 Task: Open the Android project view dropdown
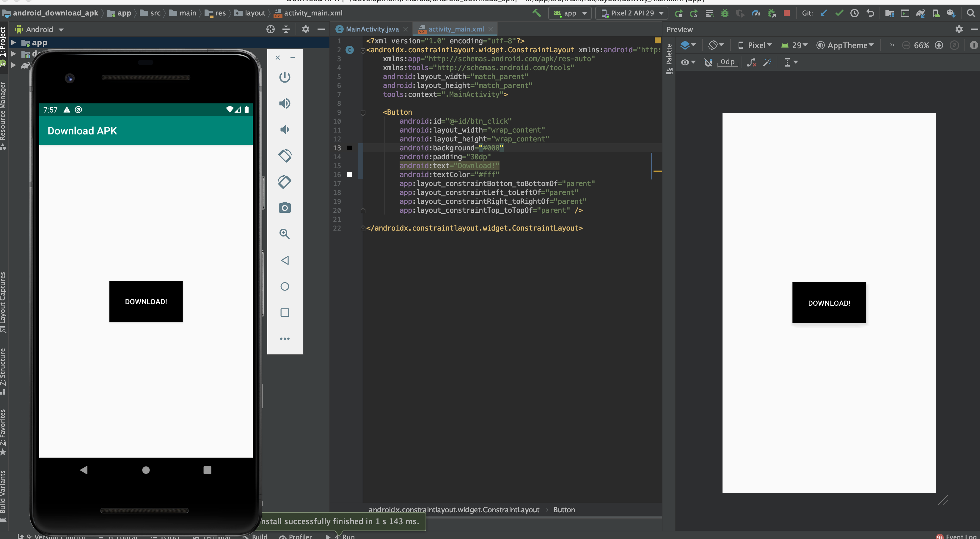(x=39, y=29)
